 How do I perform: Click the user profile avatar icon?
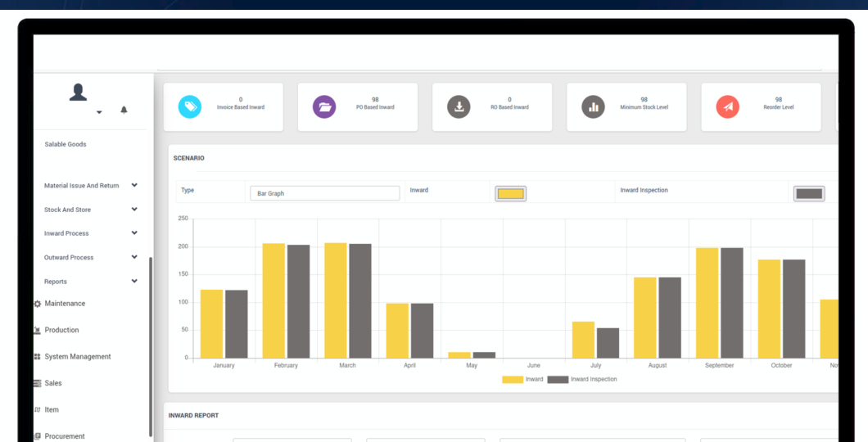pyautogui.click(x=78, y=92)
